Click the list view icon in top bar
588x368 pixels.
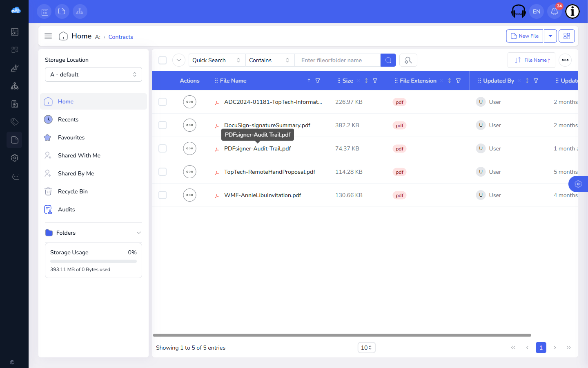44,11
